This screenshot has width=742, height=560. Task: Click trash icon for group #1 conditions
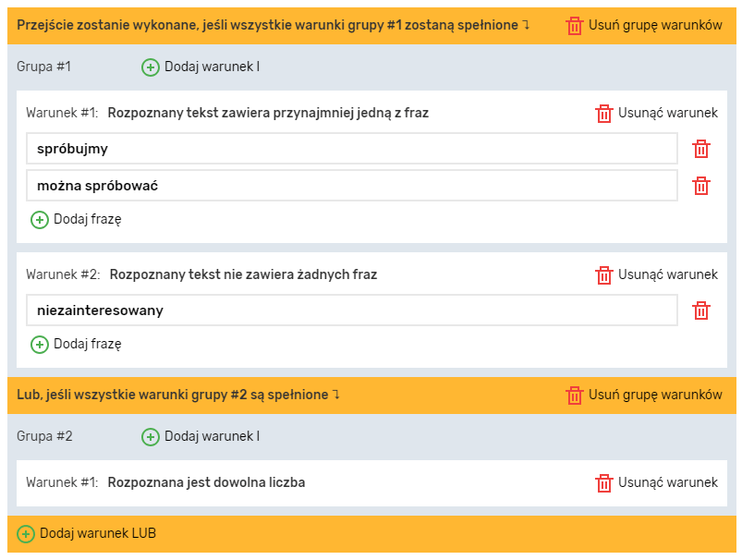(x=575, y=26)
